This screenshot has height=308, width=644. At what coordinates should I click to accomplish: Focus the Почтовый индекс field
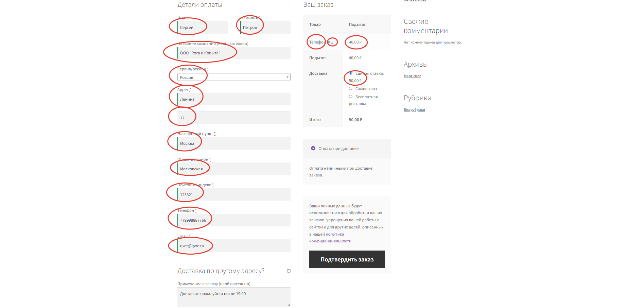tap(234, 195)
